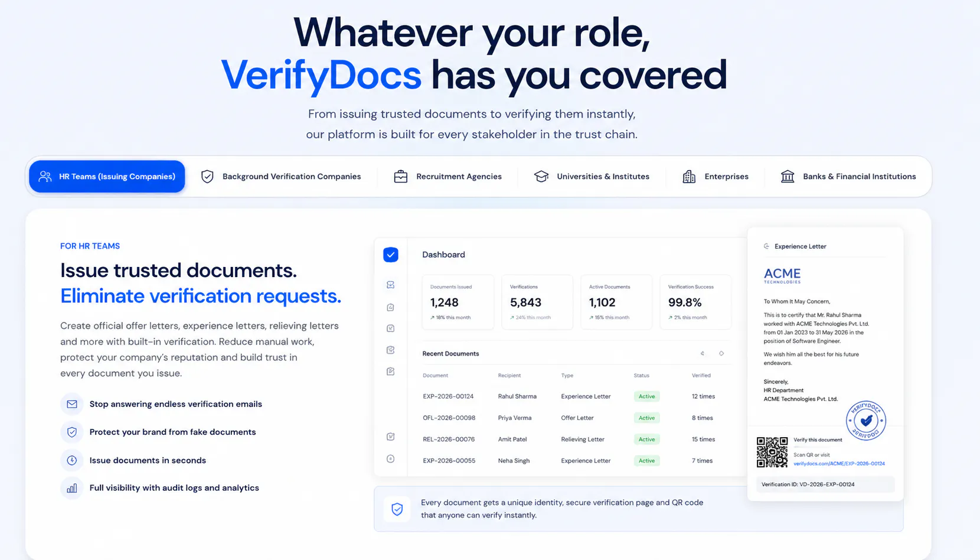The image size is (980, 560).
Task: Click the Verification ID VD-2026-EXP-00124 field
Action: pyautogui.click(x=825, y=484)
